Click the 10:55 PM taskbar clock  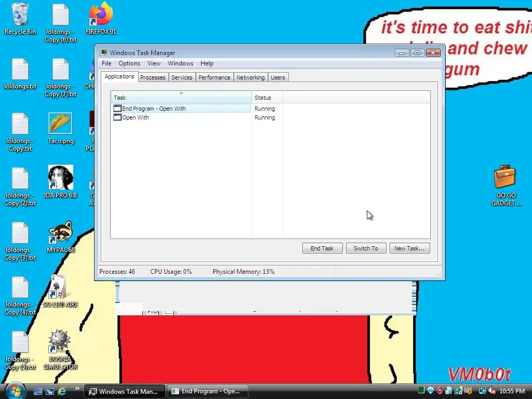click(512, 391)
